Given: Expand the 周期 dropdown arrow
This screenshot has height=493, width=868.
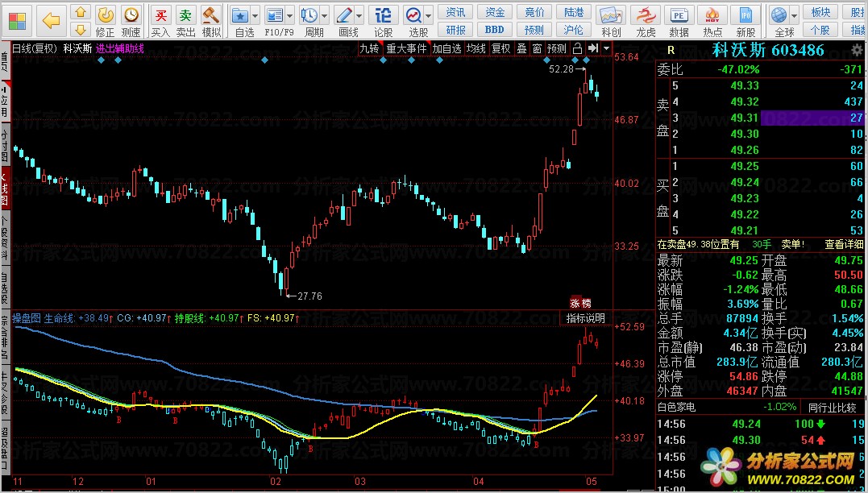Looking at the screenshot, I should pos(325,15).
